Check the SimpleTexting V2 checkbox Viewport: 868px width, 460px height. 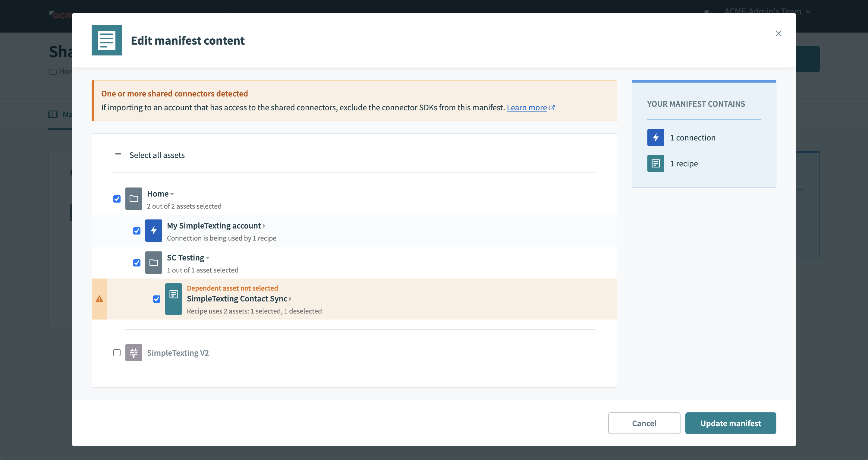[117, 352]
